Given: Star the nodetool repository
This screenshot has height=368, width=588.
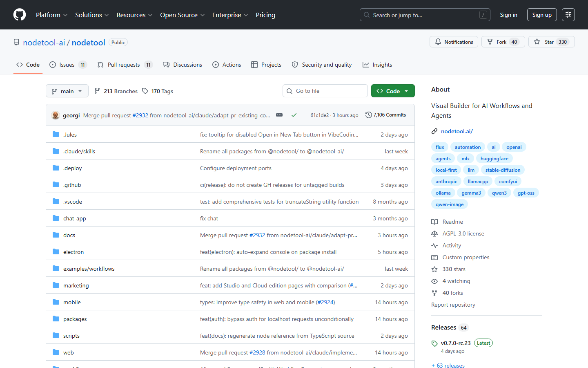Looking at the screenshot, I should coord(551,42).
